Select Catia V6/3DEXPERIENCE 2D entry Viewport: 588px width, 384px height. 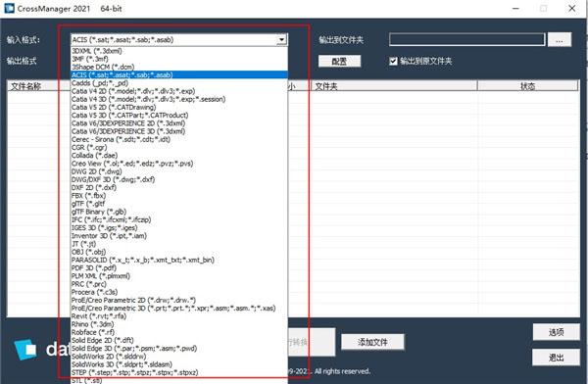pos(179,123)
